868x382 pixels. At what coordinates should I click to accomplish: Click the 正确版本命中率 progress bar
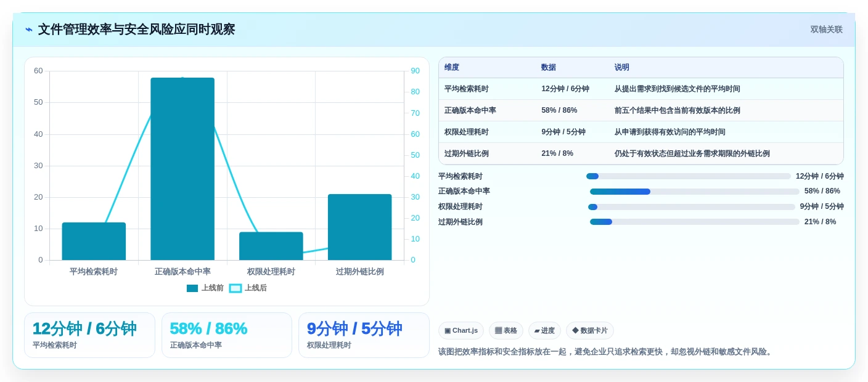695,192
